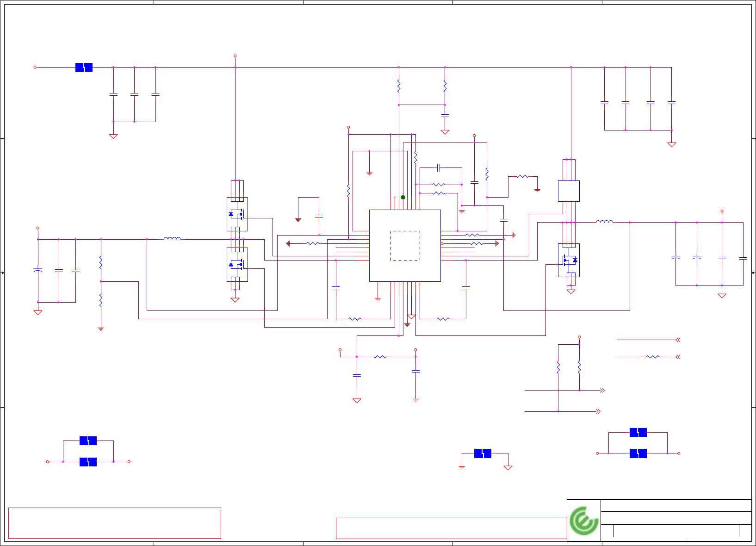Select the inductor on the left input rail
This screenshot has width=756, height=546.
[x=172, y=239]
